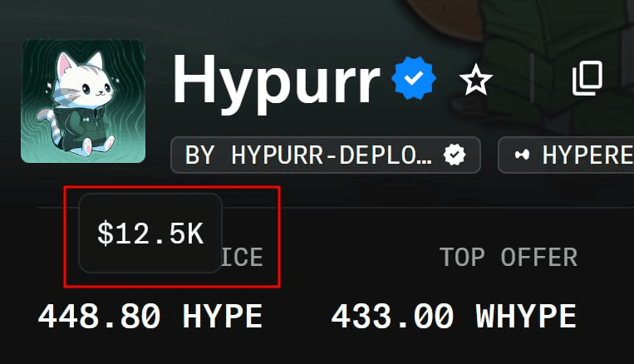
Task: Favorite Hypurr with the star icon
Action: [476, 80]
